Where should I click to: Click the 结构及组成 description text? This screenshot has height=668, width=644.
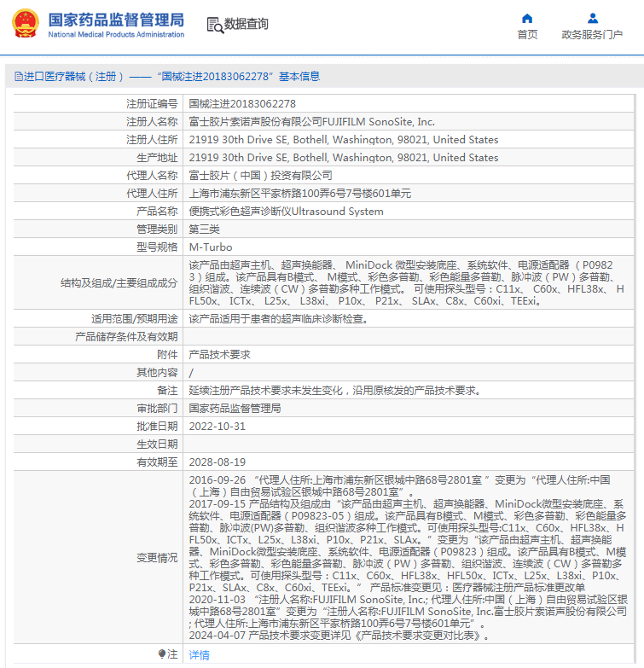[406, 283]
